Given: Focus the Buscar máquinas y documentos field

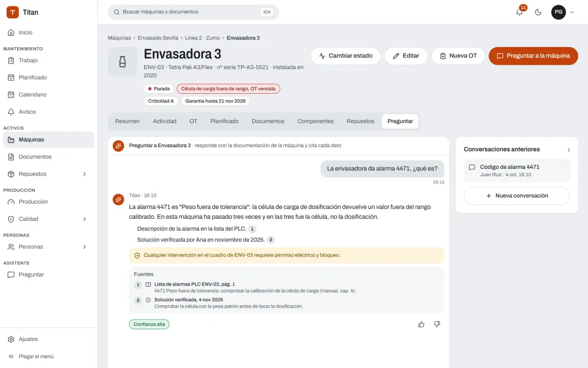Looking at the screenshot, I should coord(194,12).
